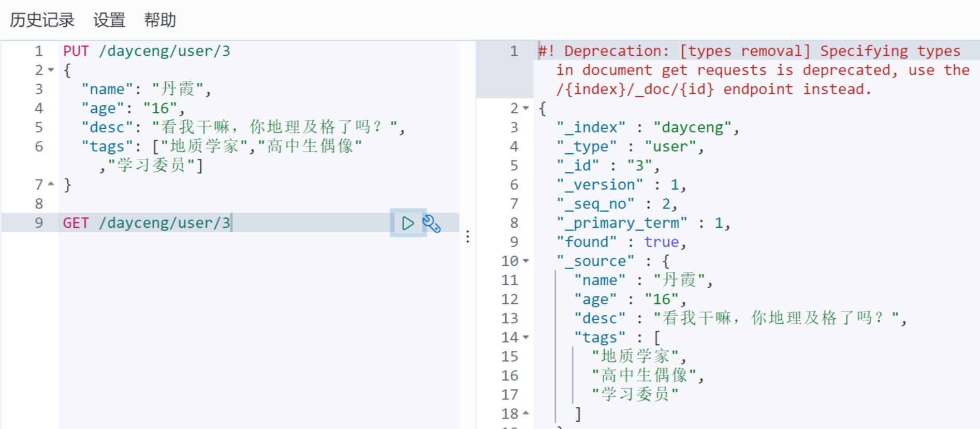Image resolution: width=980 pixels, height=429 pixels.
Task: Click the ,"学习委员"] continuation line
Action: 151,166
